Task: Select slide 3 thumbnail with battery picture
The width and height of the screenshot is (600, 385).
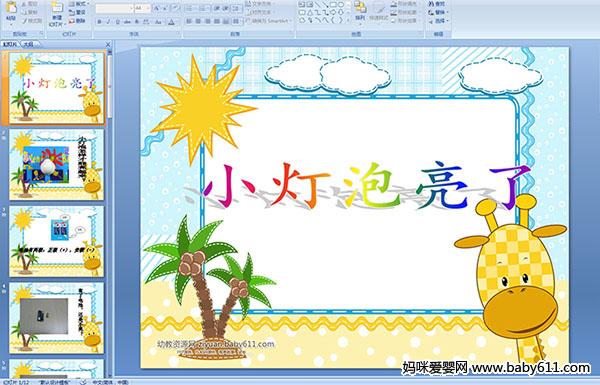Action: pyautogui.click(x=57, y=242)
